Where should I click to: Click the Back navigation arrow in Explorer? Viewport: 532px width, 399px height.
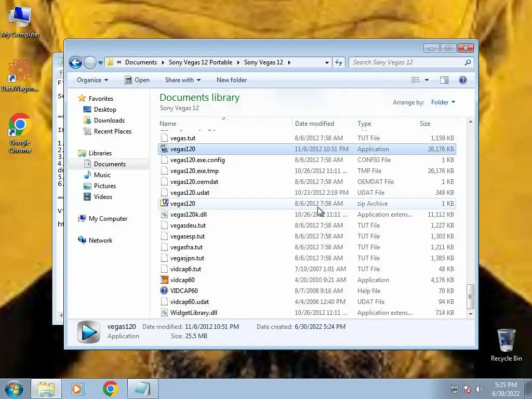pyautogui.click(x=75, y=62)
